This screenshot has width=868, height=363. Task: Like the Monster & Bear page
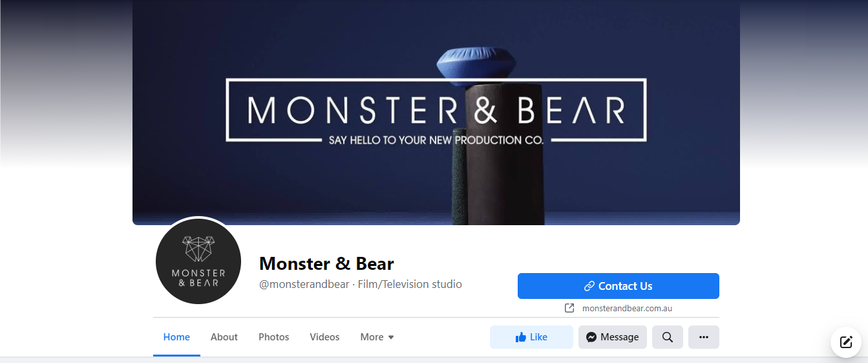click(x=531, y=337)
